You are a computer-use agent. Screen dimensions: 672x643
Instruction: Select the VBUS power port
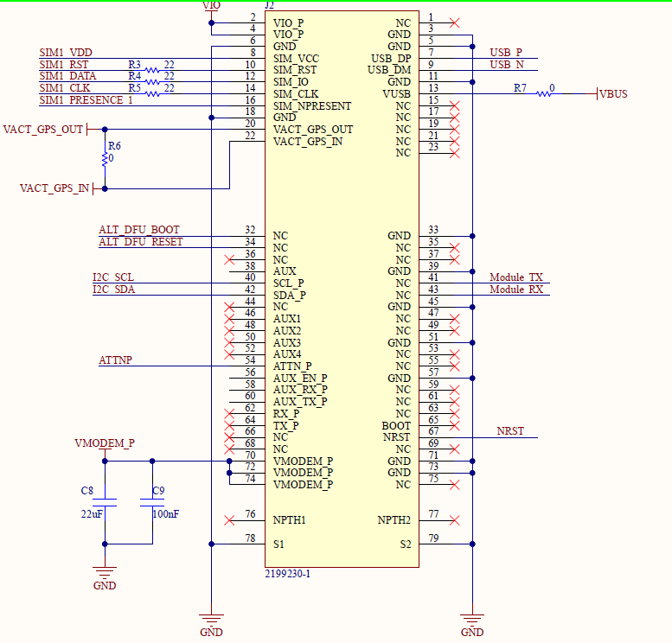(x=613, y=93)
